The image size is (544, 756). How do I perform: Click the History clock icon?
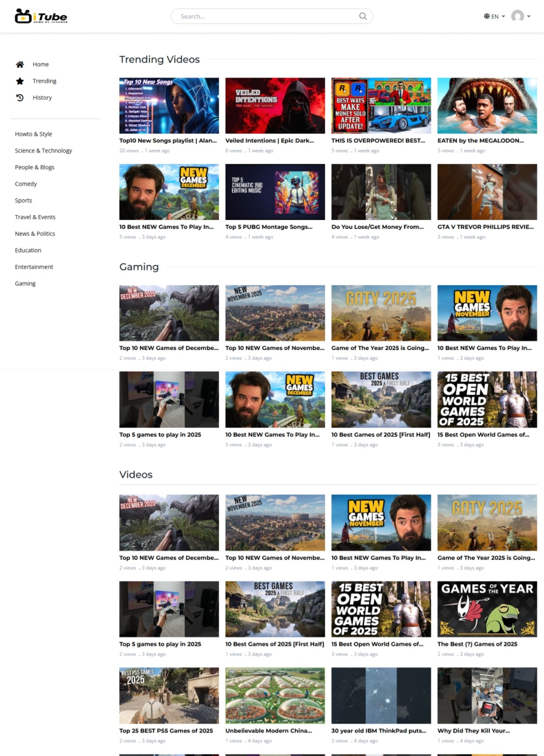[x=20, y=98]
